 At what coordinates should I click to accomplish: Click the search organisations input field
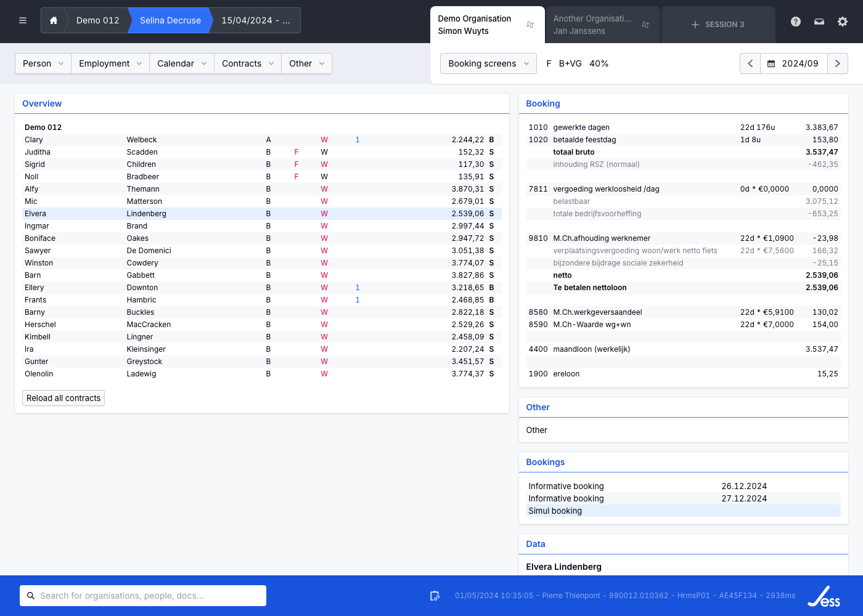(x=143, y=596)
